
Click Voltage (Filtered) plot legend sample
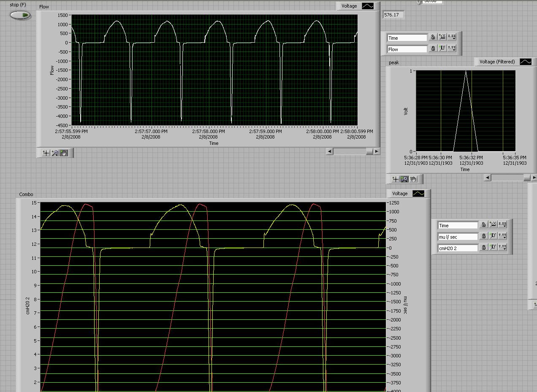525,62
